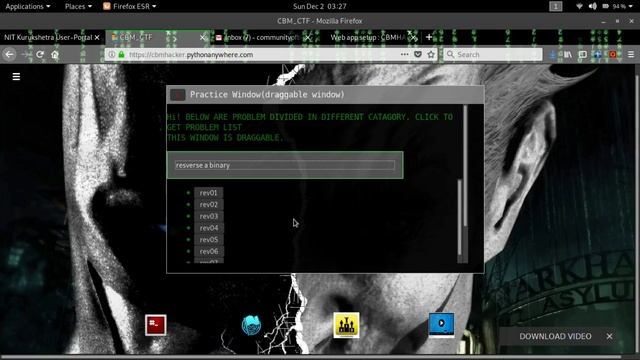This screenshot has height=360, width=640.
Task: Reload the page with the refresh icon
Action: tap(40, 54)
